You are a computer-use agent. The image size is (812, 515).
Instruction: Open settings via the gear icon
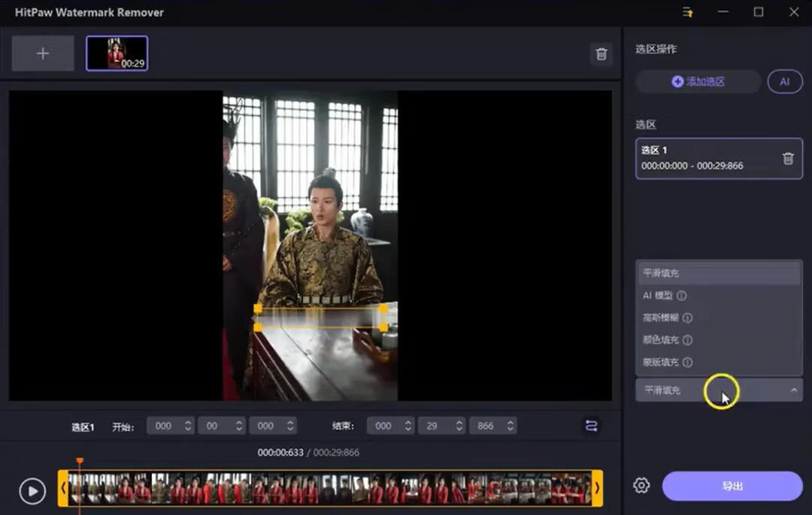(x=641, y=486)
